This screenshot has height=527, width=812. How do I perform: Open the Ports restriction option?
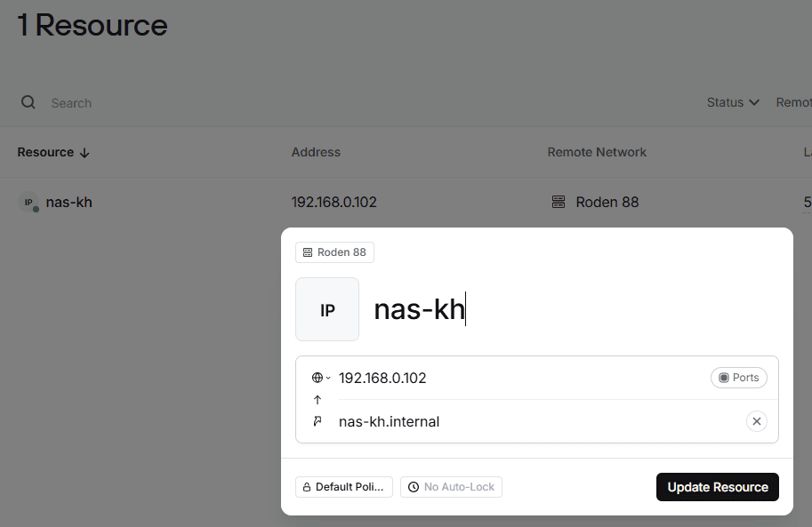click(x=739, y=378)
